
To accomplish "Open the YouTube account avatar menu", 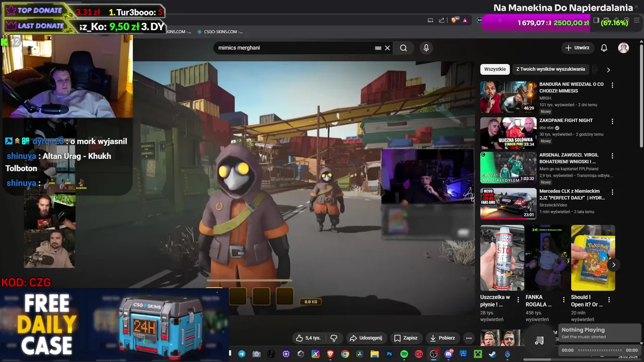I will click(x=623, y=48).
